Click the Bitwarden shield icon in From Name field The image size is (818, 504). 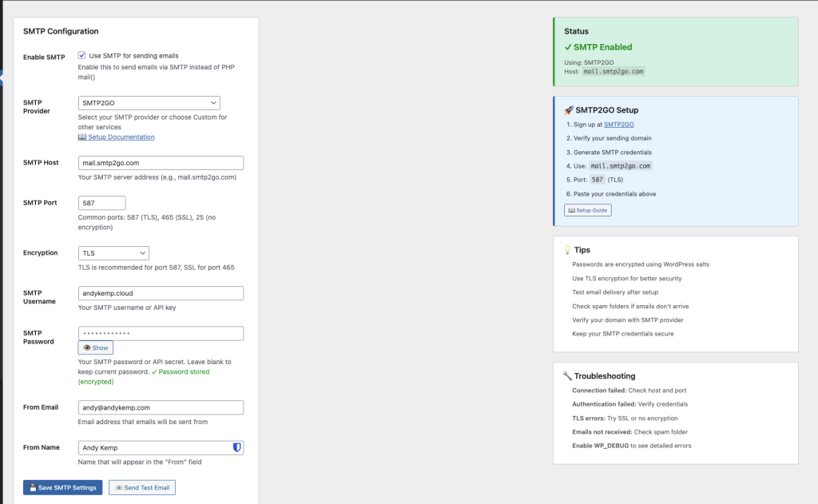click(x=236, y=448)
